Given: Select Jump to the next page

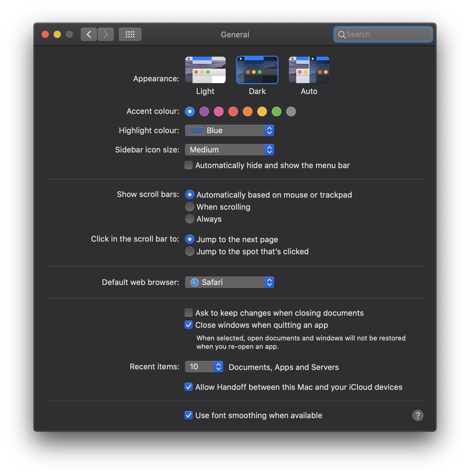Looking at the screenshot, I should 190,239.
